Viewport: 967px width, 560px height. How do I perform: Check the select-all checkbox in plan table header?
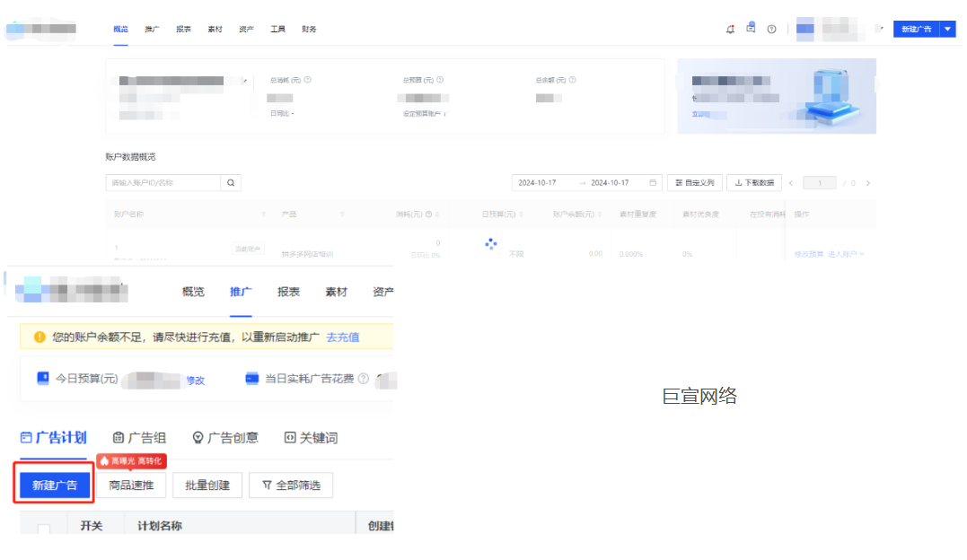pyautogui.click(x=42, y=528)
